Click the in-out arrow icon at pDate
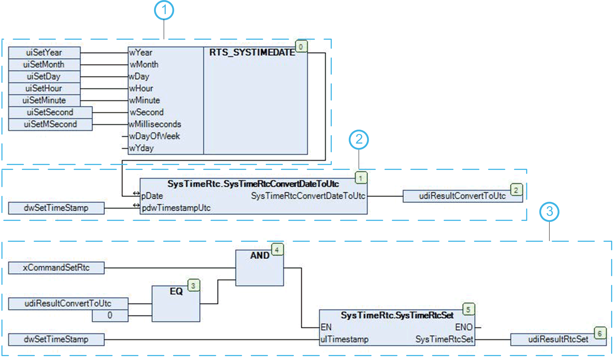616x364 pixels. tap(136, 194)
